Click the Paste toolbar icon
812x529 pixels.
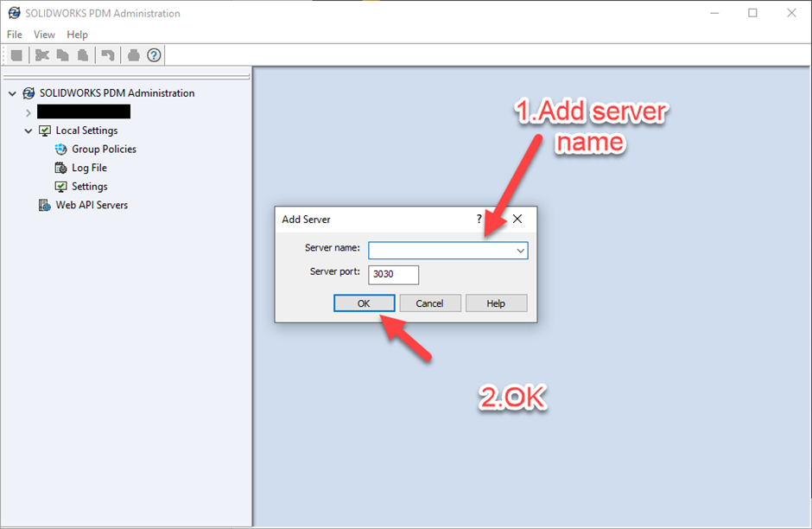pos(83,55)
